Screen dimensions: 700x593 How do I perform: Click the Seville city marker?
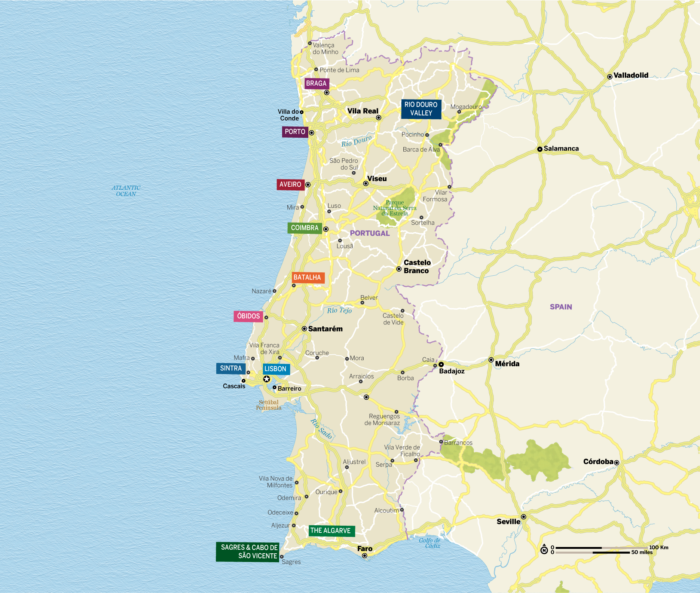(524, 517)
